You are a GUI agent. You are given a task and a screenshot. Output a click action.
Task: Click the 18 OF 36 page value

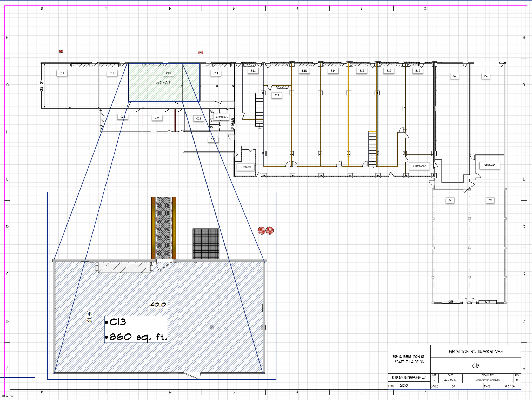(x=509, y=386)
